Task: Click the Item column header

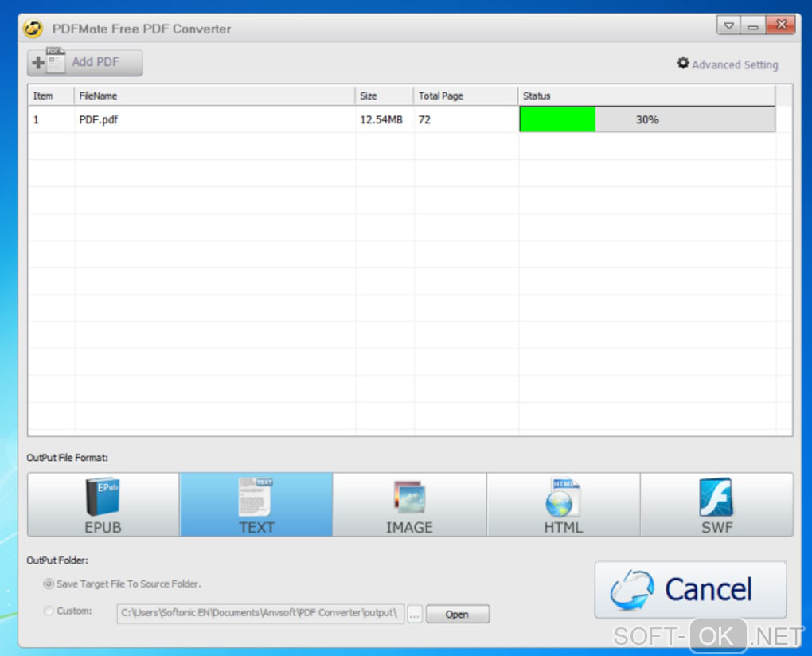Action: [x=51, y=96]
